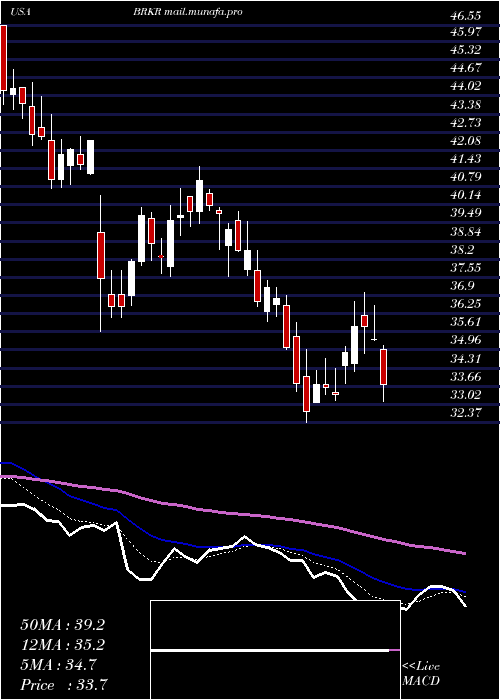Click the 44.67 price axis label
This screenshot has height=700, width=500.
click(x=465, y=68)
